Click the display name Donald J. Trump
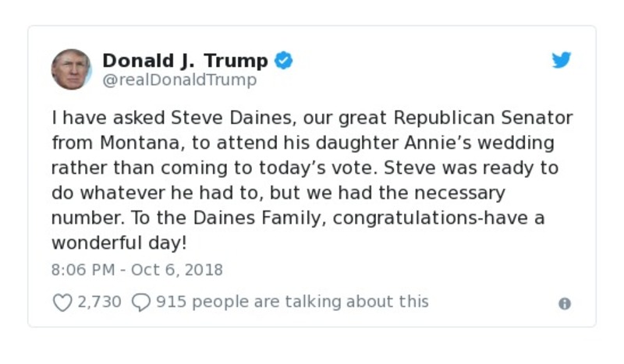 coord(185,60)
